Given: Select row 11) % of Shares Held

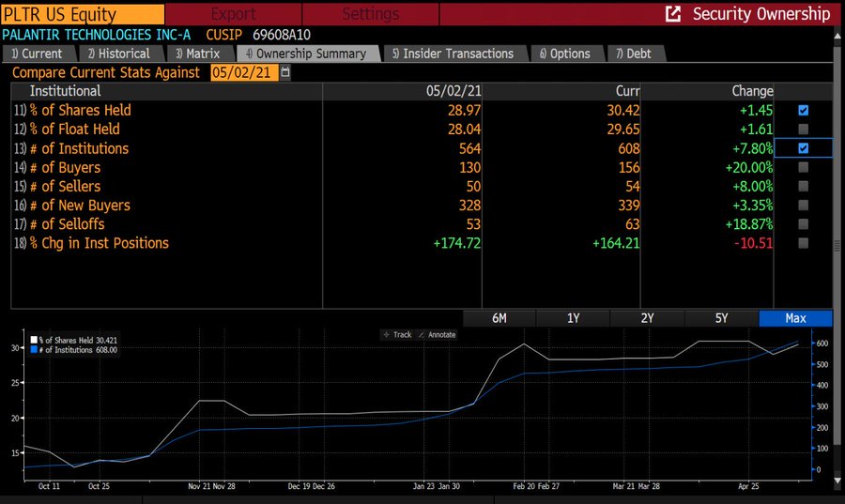Looking at the screenshot, I should click(392, 111).
